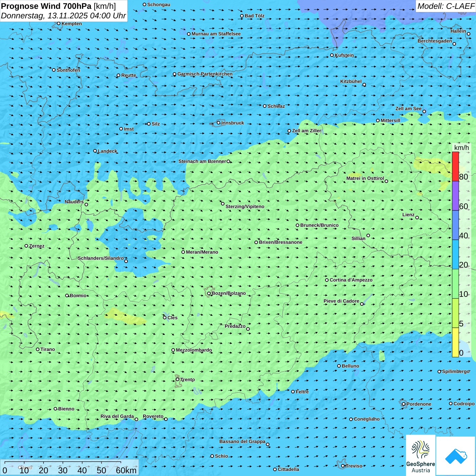The image size is (476, 476).
Task: Click the blue bird logo icon
Action: pyautogui.click(x=456, y=456)
